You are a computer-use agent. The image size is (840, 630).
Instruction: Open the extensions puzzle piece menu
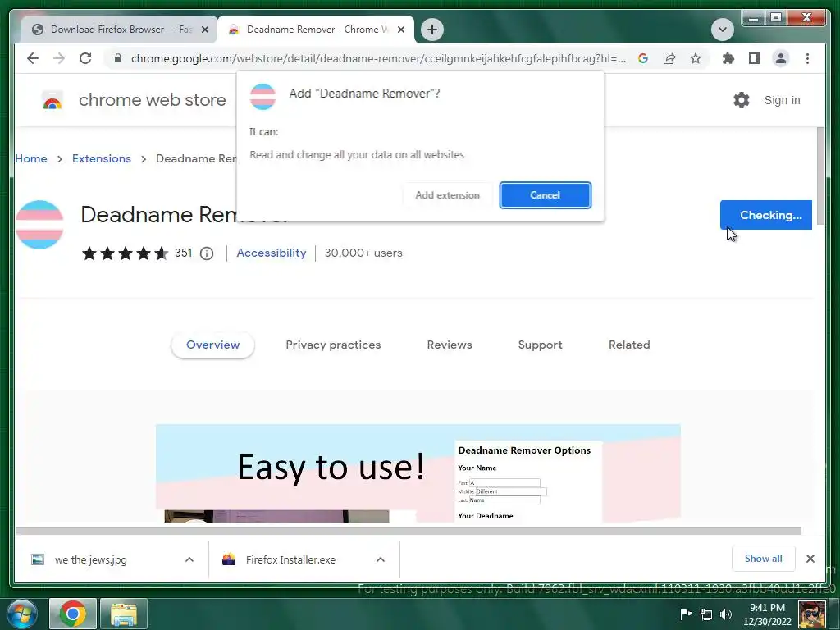pos(728,58)
